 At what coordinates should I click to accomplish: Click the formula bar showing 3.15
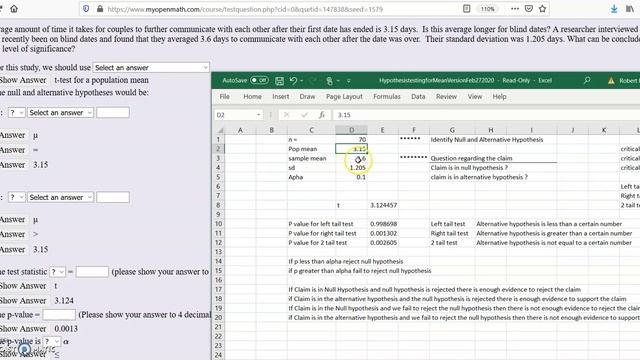486,115
